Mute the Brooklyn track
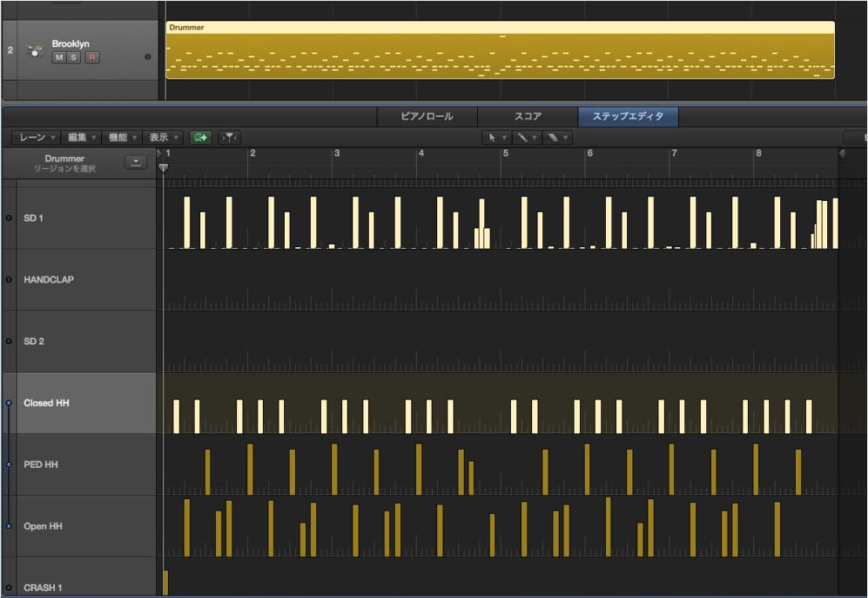Screen dimensions: 868x598 (x=59, y=57)
